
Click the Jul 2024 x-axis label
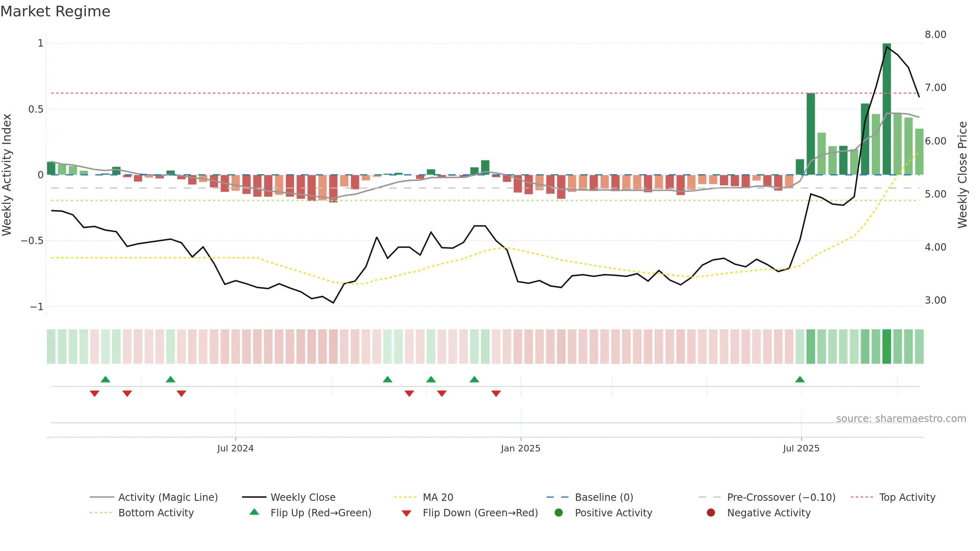tap(235, 448)
